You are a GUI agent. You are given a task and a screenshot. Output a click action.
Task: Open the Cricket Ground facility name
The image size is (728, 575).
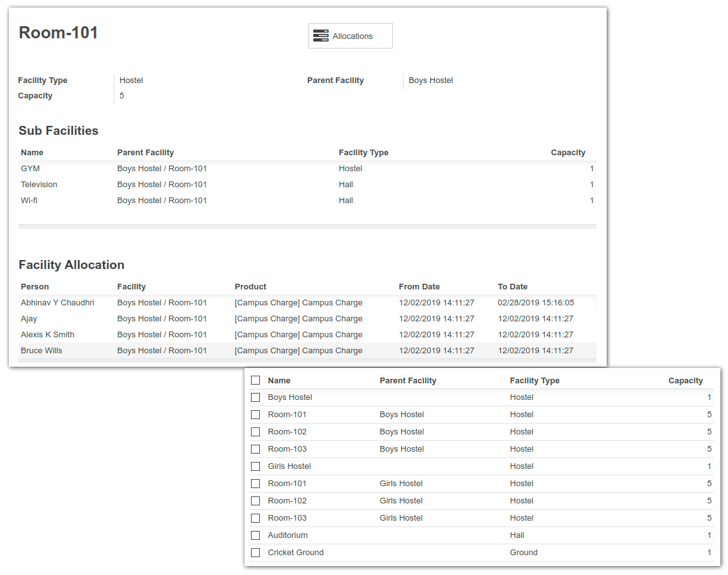[x=296, y=553]
